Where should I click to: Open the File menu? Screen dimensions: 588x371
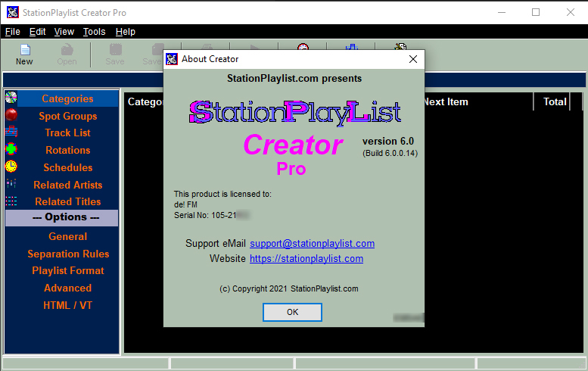point(12,32)
